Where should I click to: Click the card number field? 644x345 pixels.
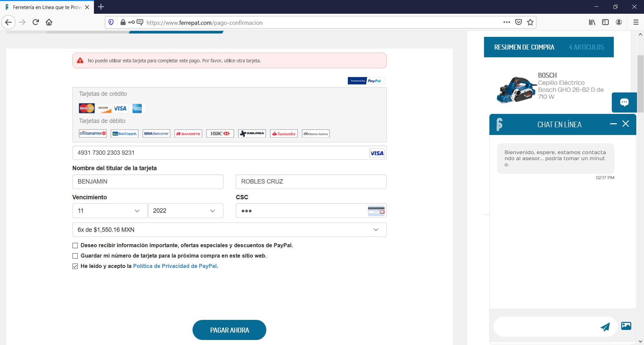(229, 153)
